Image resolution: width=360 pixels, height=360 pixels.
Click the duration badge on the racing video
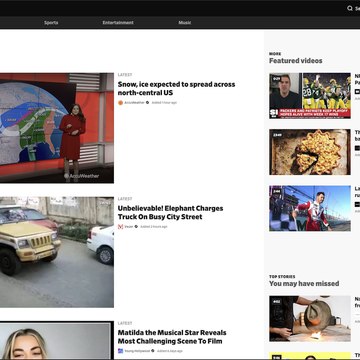click(x=277, y=191)
